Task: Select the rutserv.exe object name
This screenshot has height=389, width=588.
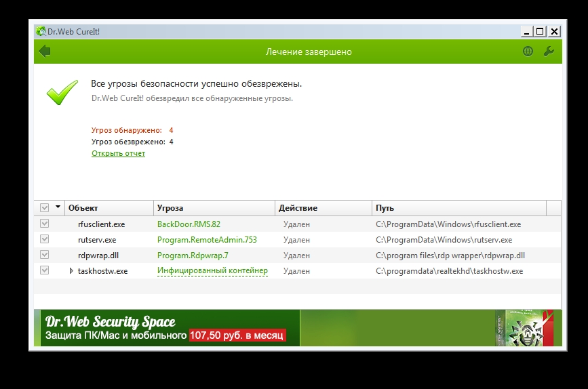Action: [x=97, y=240]
